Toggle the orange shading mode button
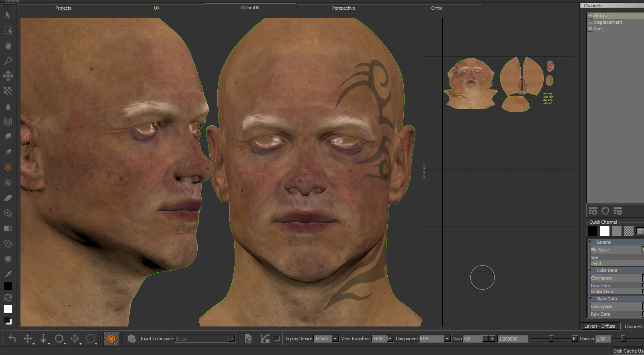This screenshot has height=355, width=644. tap(111, 339)
